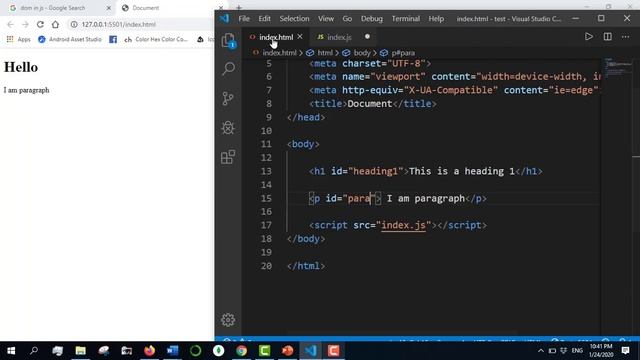Click the editor minimap preview

pos(618,68)
